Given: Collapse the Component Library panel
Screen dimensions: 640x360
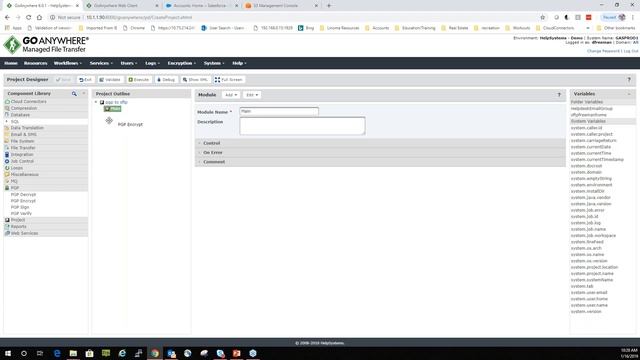Looking at the screenshot, I should [x=84, y=94].
